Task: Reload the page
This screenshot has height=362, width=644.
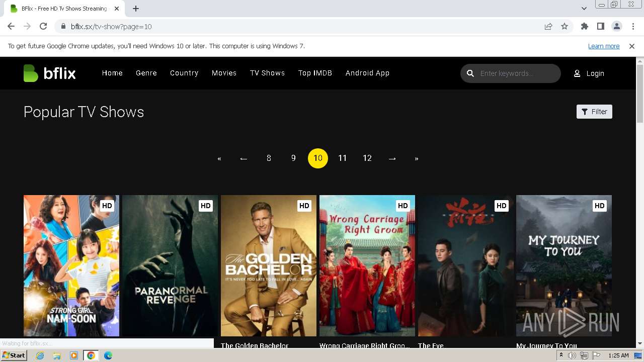Action: tap(43, 27)
